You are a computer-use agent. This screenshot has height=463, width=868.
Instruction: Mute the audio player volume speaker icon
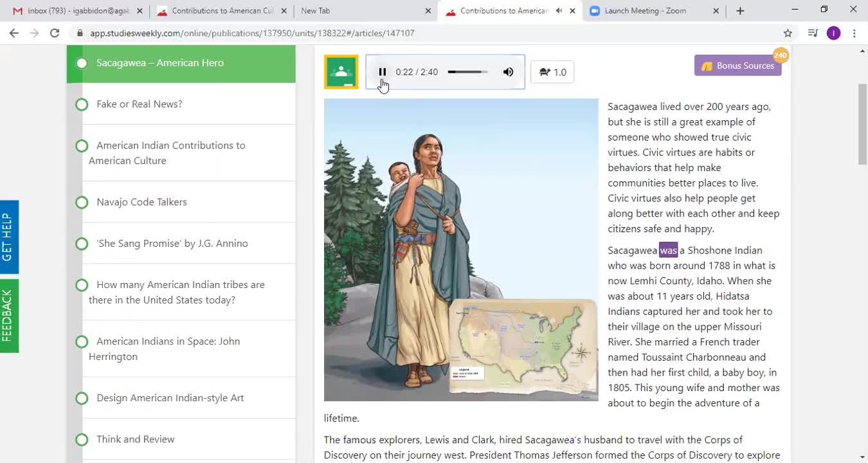click(508, 72)
